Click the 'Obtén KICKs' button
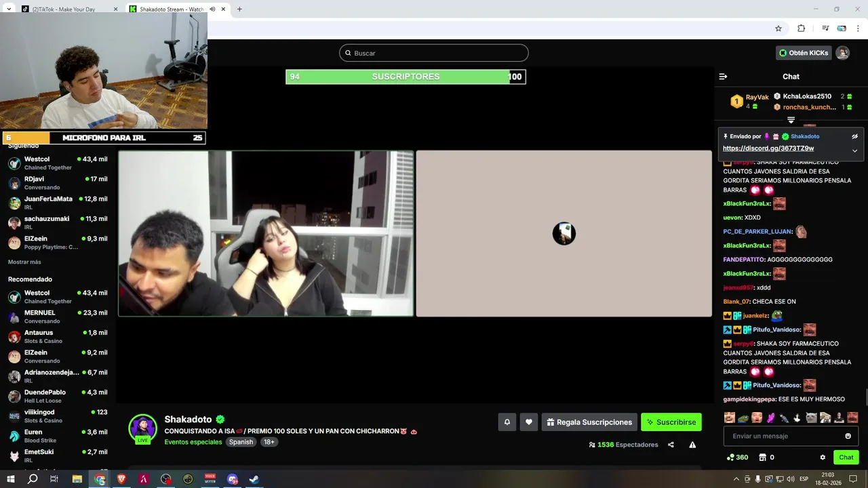The width and height of the screenshot is (868, 488). pos(804,53)
